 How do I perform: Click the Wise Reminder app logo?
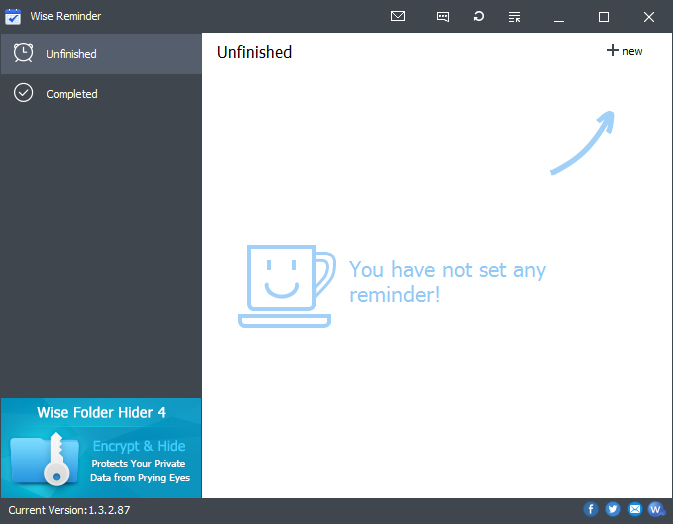[14, 17]
